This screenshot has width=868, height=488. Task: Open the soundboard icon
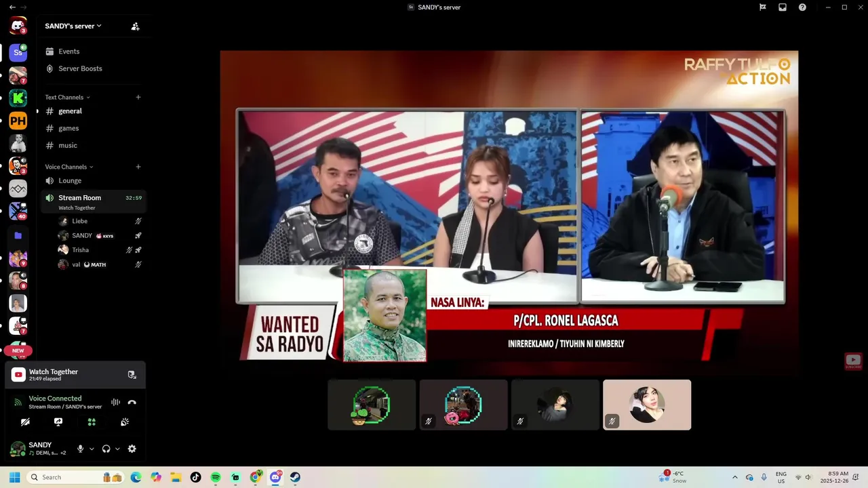125,422
